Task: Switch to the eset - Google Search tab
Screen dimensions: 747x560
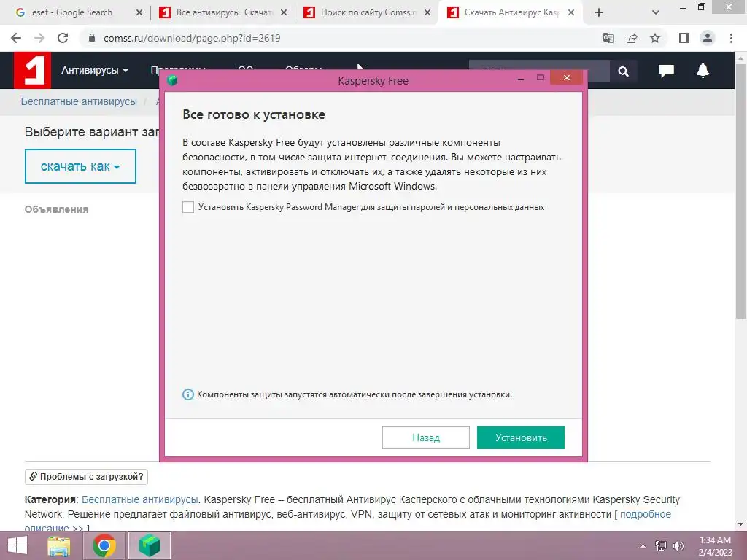Action: pos(71,12)
